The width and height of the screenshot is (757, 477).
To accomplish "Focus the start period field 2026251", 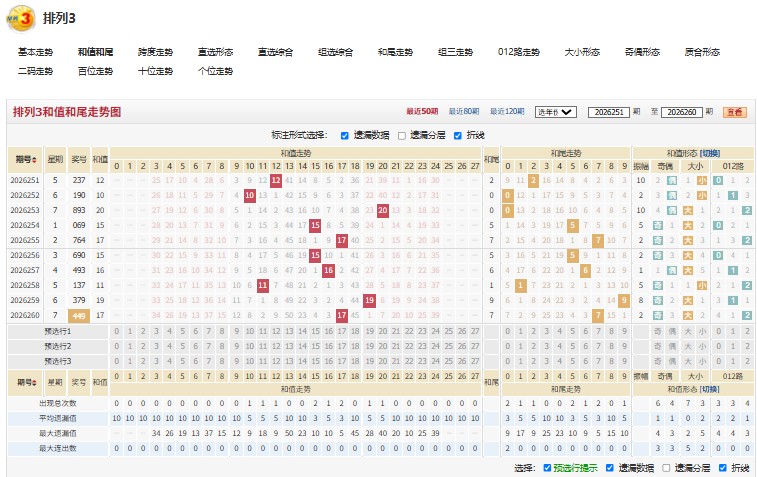I will point(609,112).
